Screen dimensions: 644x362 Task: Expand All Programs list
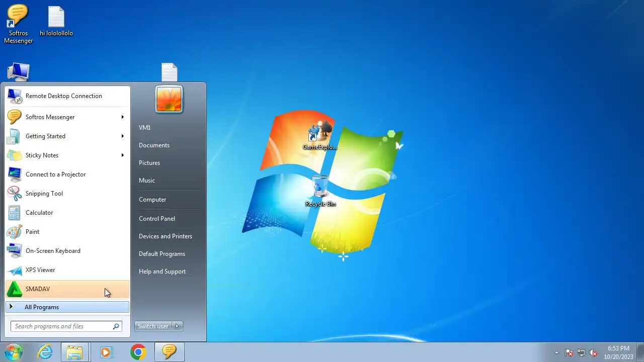tap(67, 307)
